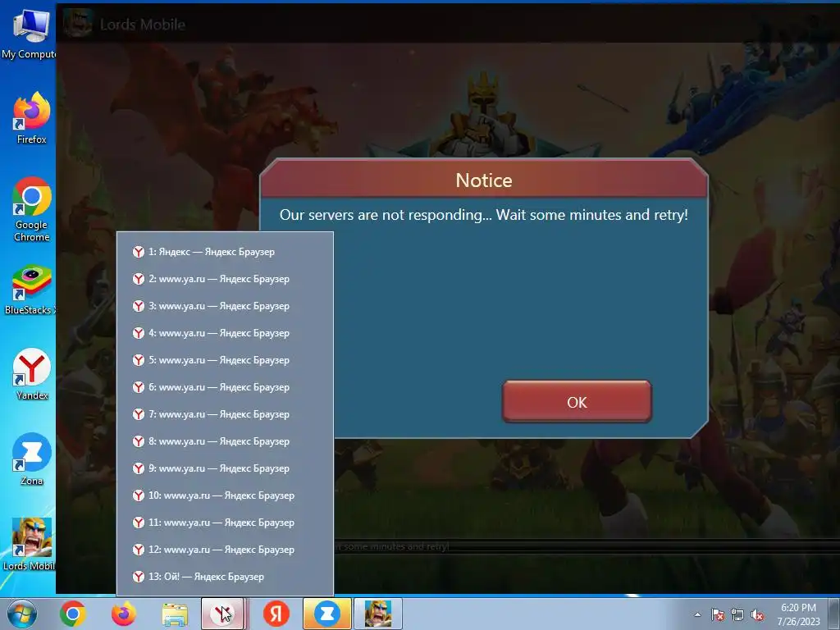Viewport: 840px width, 630px height.
Task: Switch to window 8: www.ya.ru
Action: coord(225,441)
